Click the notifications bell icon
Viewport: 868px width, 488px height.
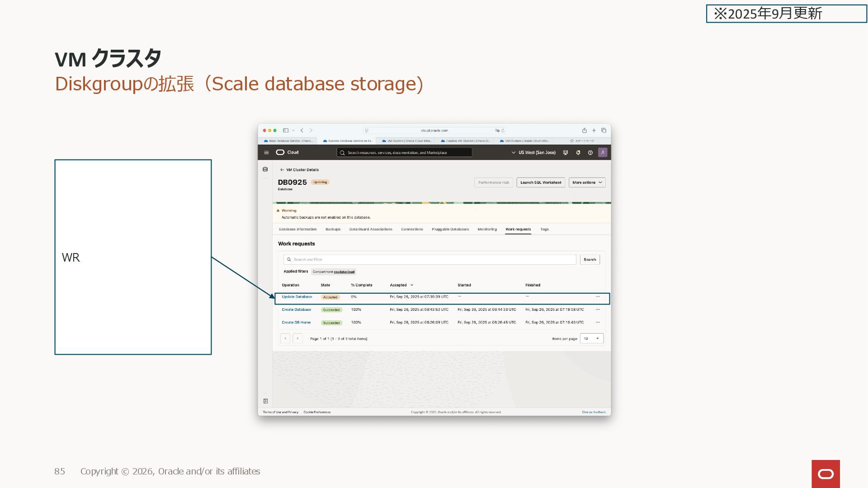tap(578, 153)
